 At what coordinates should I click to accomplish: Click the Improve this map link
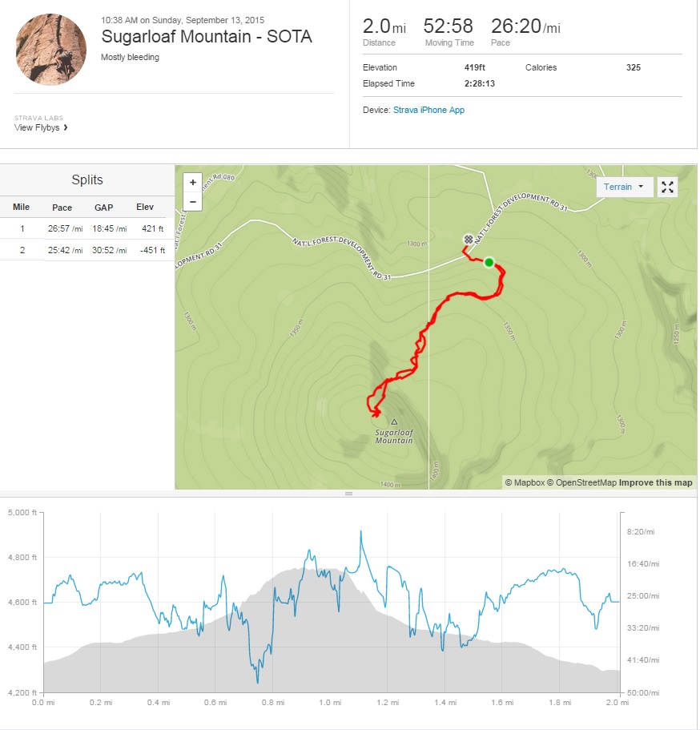[x=655, y=482]
